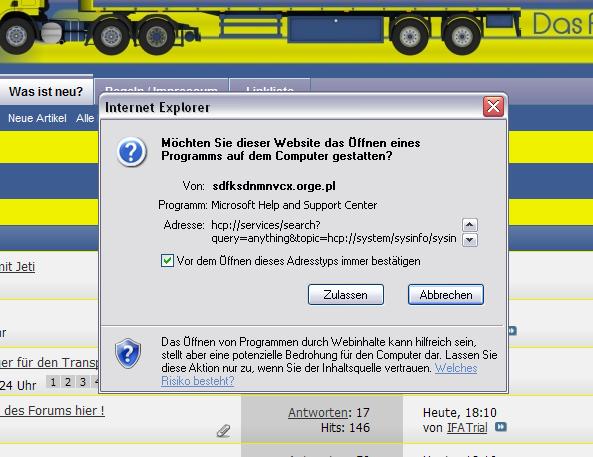This screenshot has height=457, width=593.
Task: Open 'Welches Risiko besteht?' link
Action: [x=319, y=374]
